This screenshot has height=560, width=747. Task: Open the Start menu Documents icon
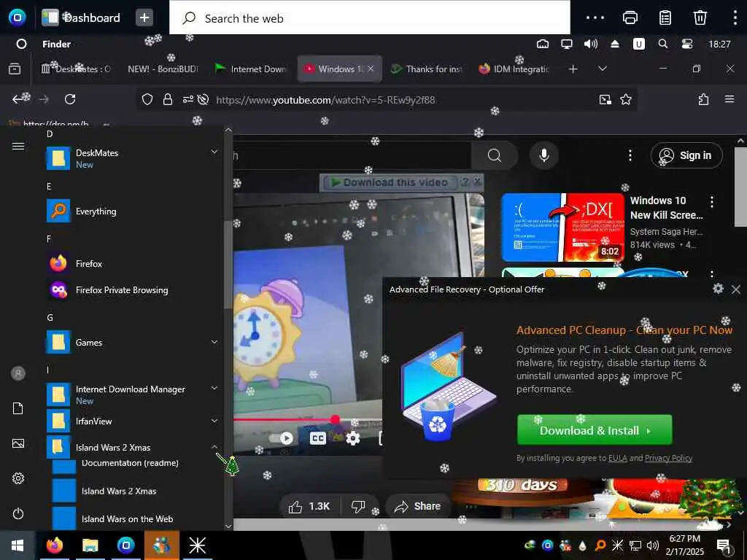pos(18,408)
